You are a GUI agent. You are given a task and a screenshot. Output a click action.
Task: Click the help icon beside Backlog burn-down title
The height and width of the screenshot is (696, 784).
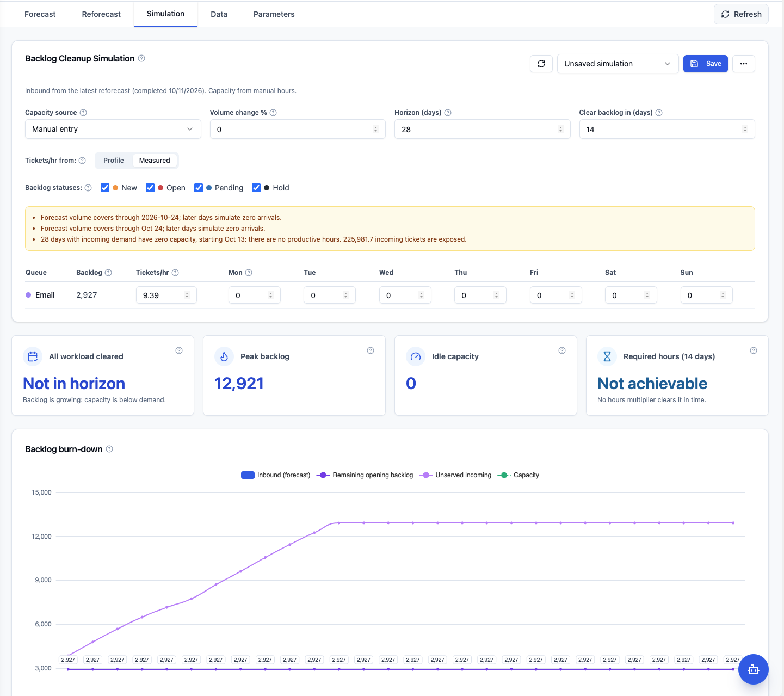tap(109, 449)
